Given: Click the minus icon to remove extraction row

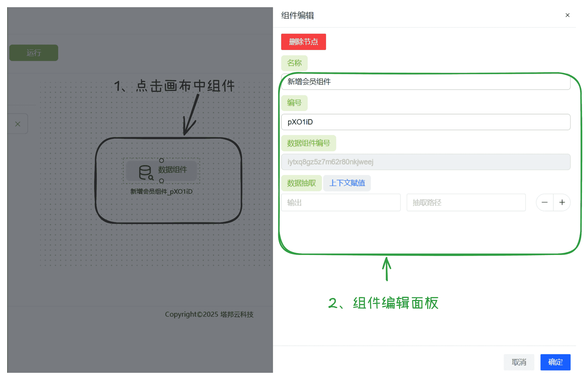Looking at the screenshot, I should pos(545,202).
